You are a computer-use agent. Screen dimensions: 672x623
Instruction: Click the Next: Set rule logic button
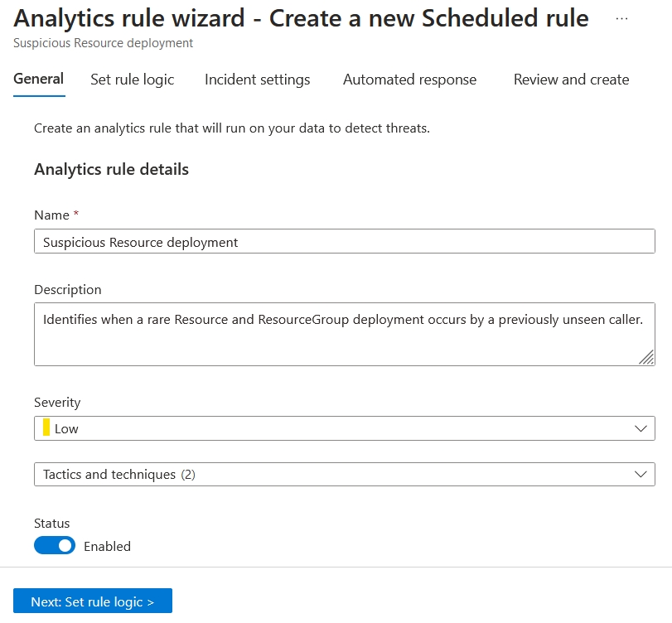[93, 601]
